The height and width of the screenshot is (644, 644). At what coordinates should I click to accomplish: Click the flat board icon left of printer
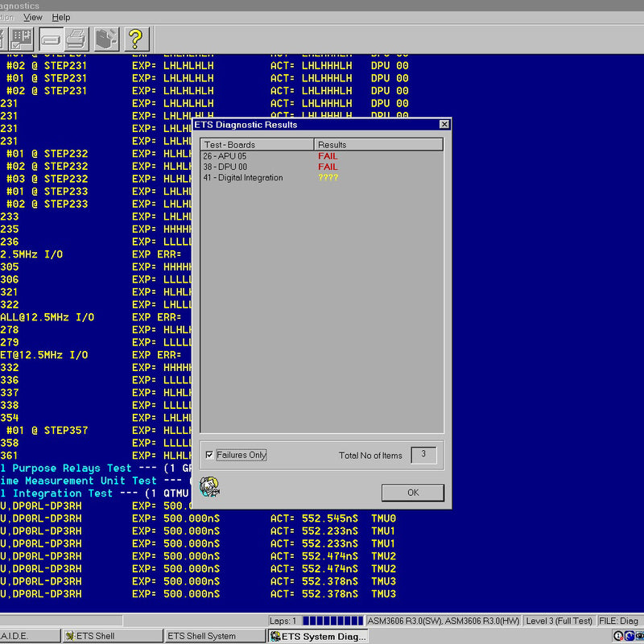click(x=50, y=38)
